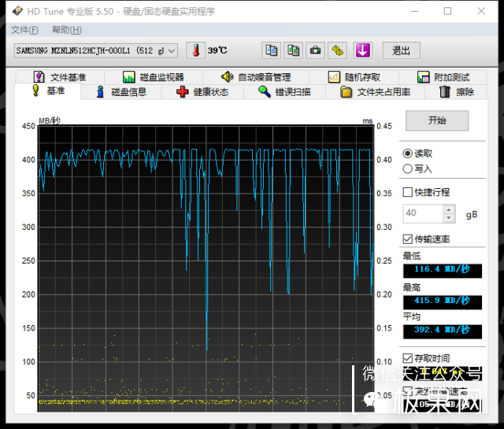The width and height of the screenshot is (504, 429).
Task: Open the 健康状态 health tab
Action: pos(202,92)
